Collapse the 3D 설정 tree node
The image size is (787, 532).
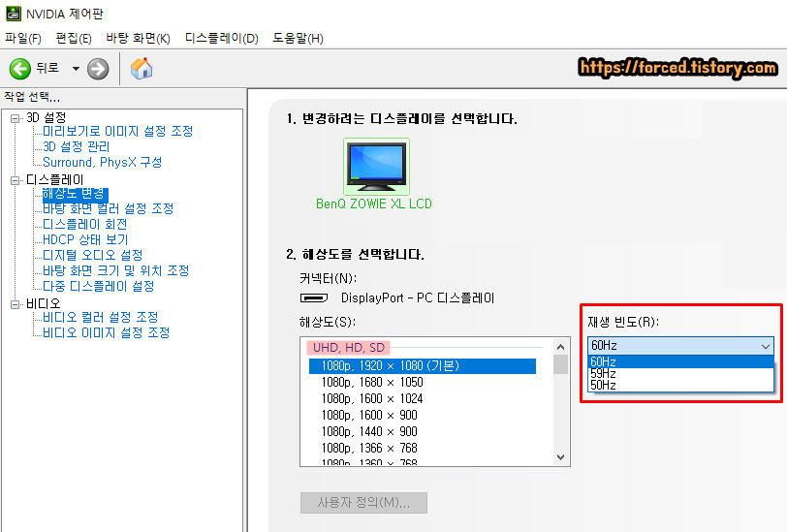click(x=16, y=118)
